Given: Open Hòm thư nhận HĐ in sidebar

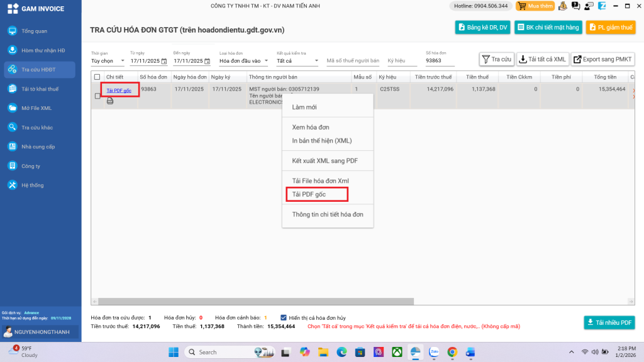Looking at the screenshot, I should click(x=43, y=50).
